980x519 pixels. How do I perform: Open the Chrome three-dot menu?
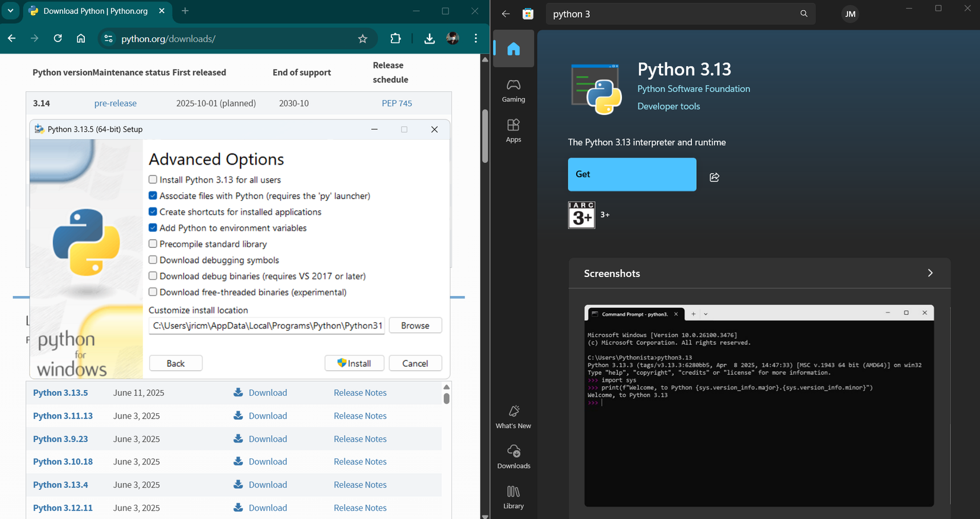tap(476, 39)
